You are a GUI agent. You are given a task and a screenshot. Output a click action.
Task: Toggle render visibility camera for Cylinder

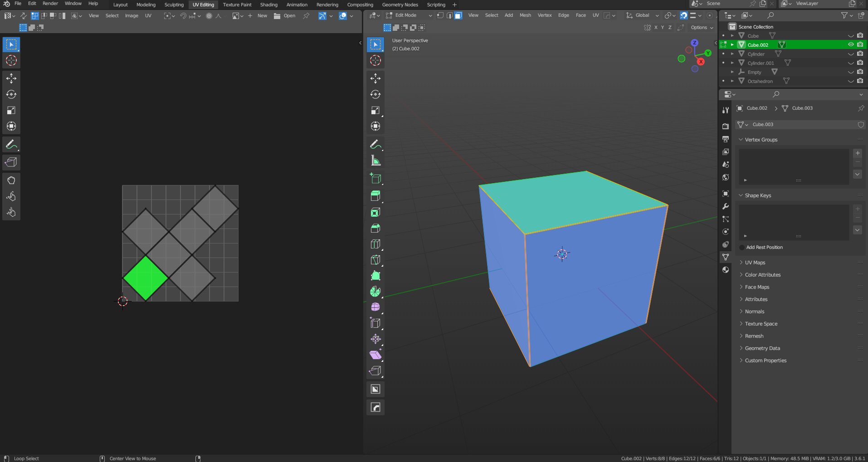tap(860, 54)
